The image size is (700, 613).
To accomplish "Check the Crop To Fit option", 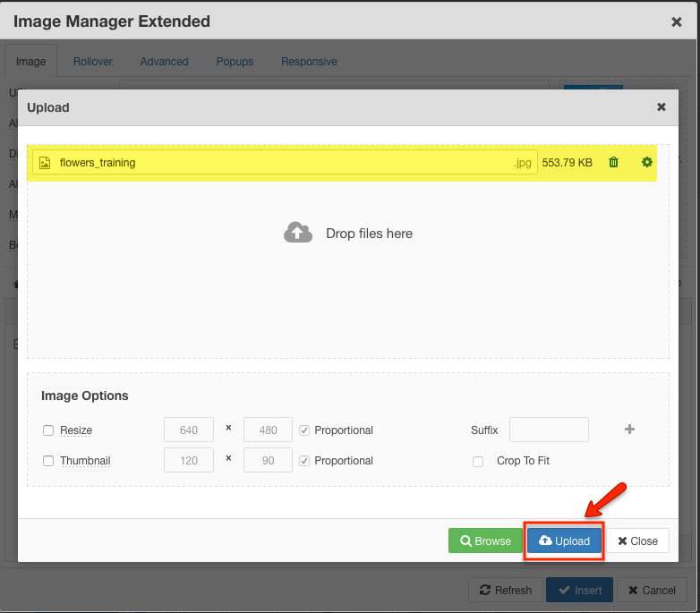I will pyautogui.click(x=478, y=461).
